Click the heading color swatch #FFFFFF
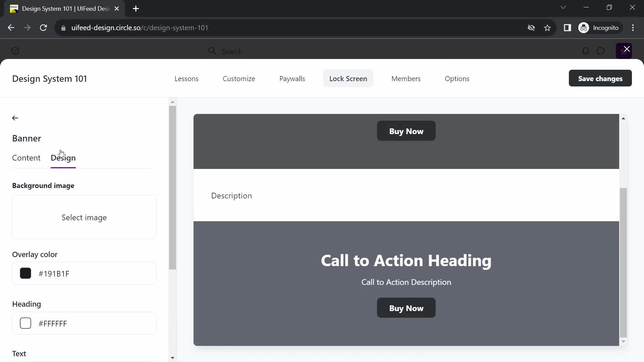Image resolution: width=644 pixels, height=362 pixels. coord(25,323)
